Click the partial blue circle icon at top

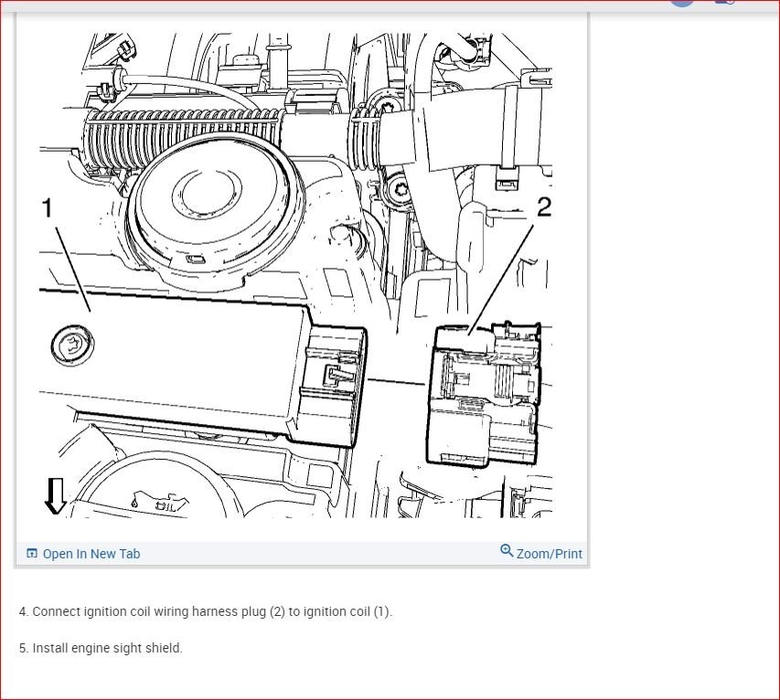682,3
